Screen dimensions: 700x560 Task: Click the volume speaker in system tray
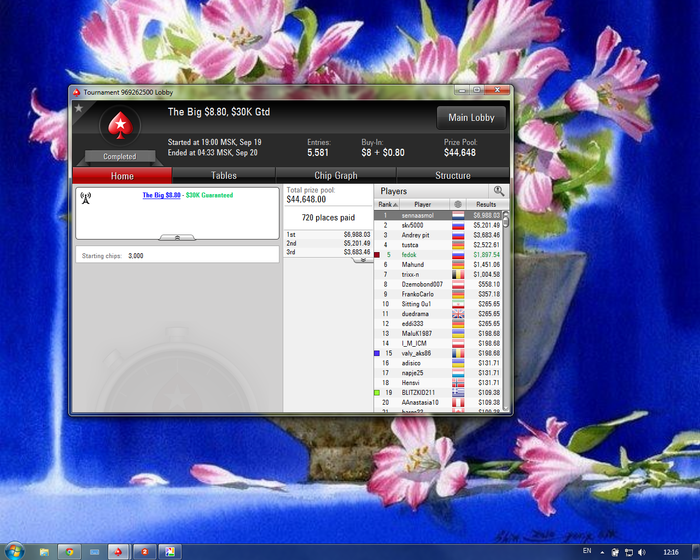coord(642,552)
